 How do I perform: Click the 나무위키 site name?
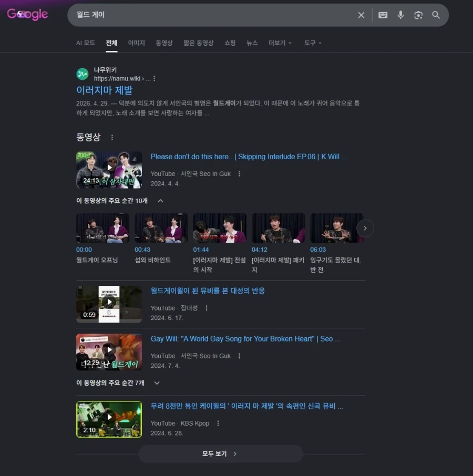coord(105,70)
